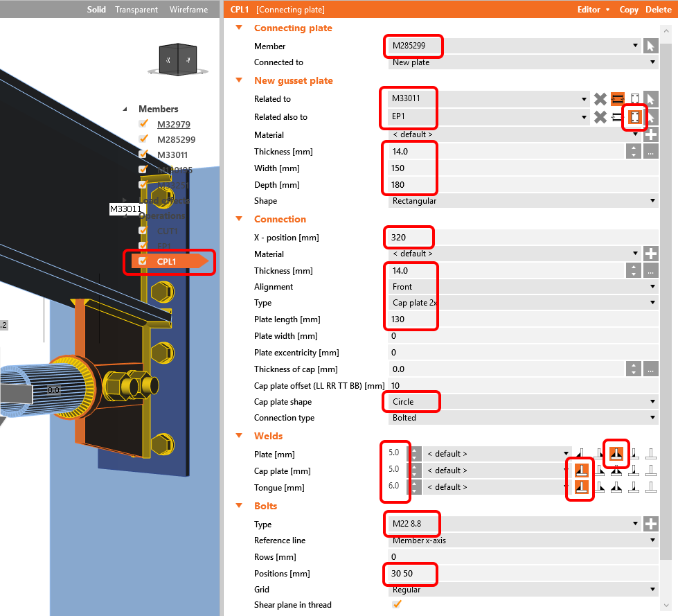Open Connection type Bolted dropdown

(652, 417)
